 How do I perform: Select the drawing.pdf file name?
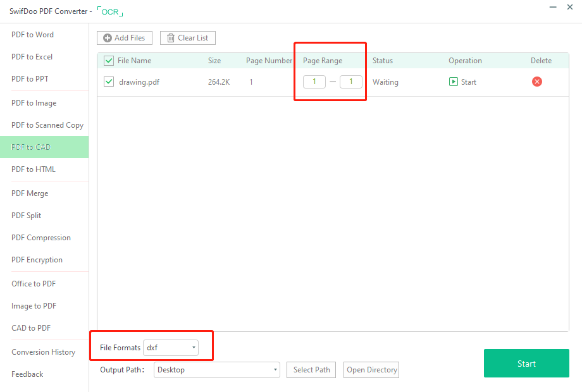pyautogui.click(x=139, y=82)
